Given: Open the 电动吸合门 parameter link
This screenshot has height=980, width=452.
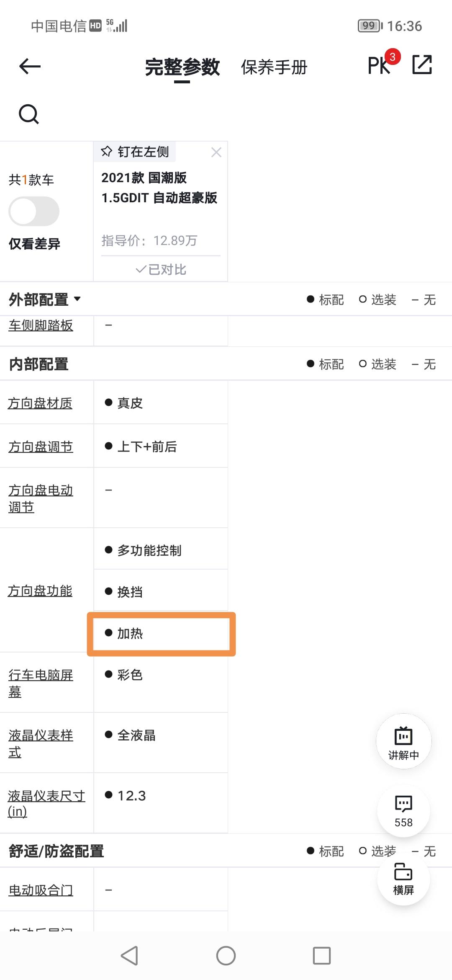Looking at the screenshot, I should coord(41,890).
